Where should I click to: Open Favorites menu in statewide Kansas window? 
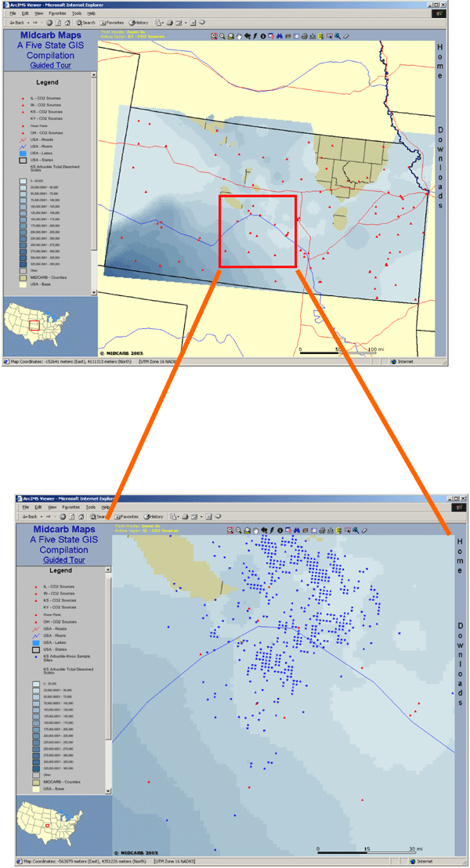57,13
